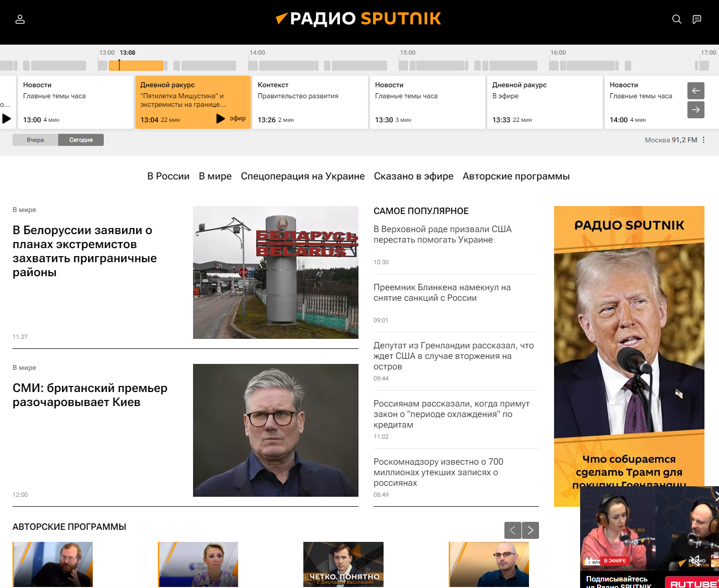The width and height of the screenshot is (719, 588).
Task: Click В мире tag above Belarus article
Action: (x=24, y=210)
